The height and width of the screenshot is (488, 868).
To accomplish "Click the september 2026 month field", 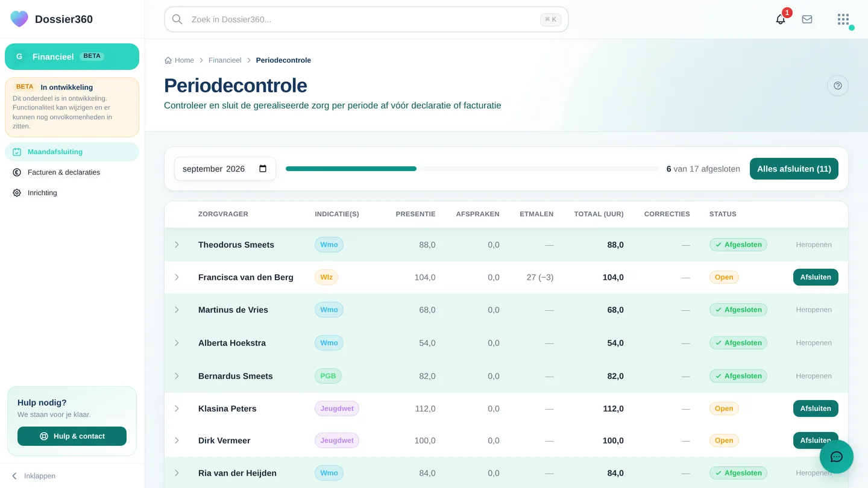I will [225, 169].
